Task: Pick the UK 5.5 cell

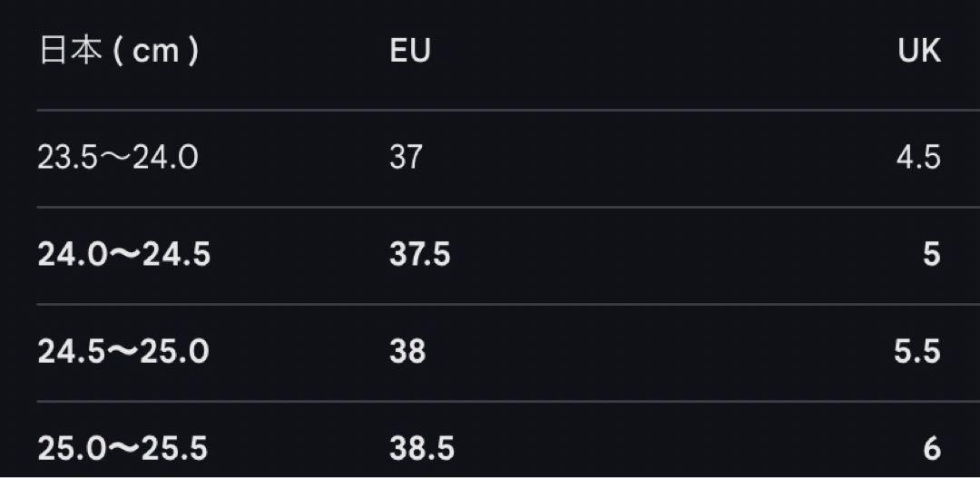Action: click(x=916, y=353)
